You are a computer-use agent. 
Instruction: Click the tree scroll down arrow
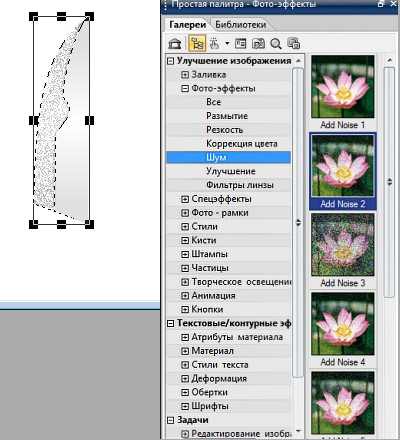point(298,432)
